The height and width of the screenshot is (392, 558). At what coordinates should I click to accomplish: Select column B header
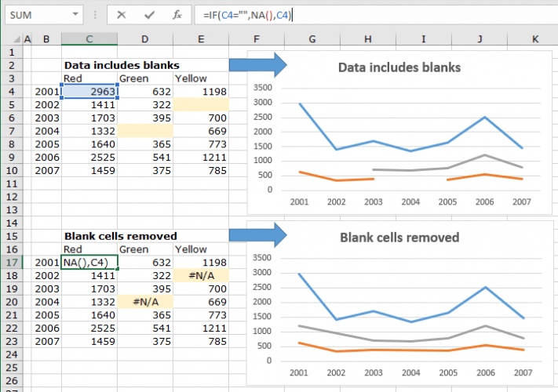coord(46,38)
